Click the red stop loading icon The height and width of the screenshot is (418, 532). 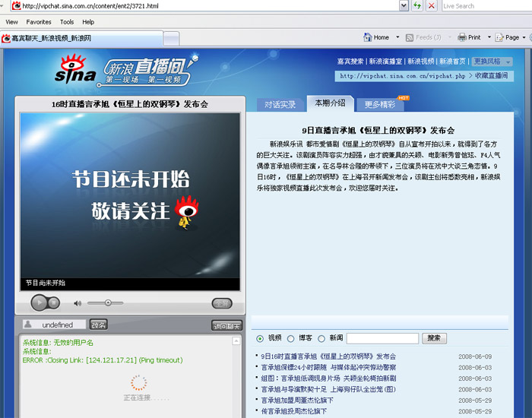[431, 6]
